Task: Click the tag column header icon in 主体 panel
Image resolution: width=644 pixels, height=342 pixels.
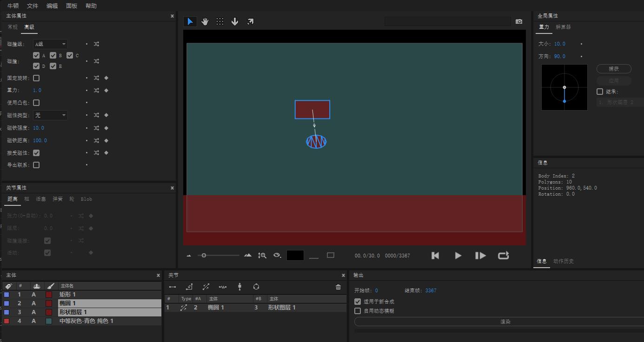Action: (x=8, y=286)
